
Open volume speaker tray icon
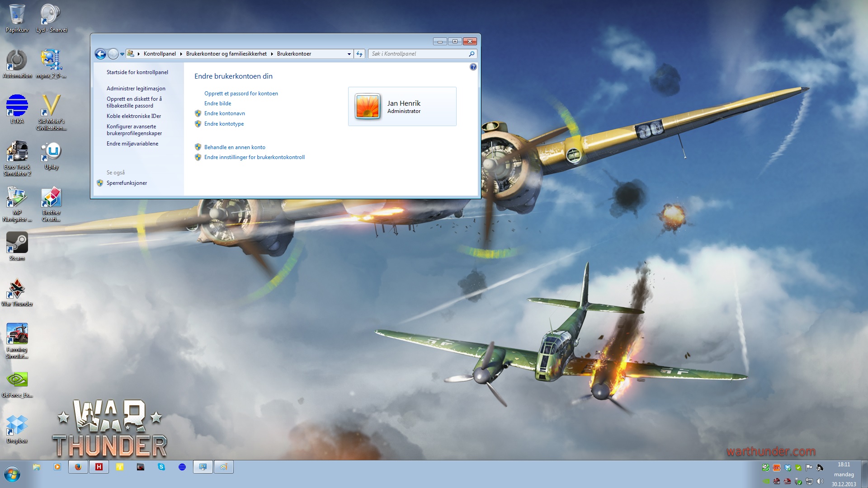tap(820, 481)
